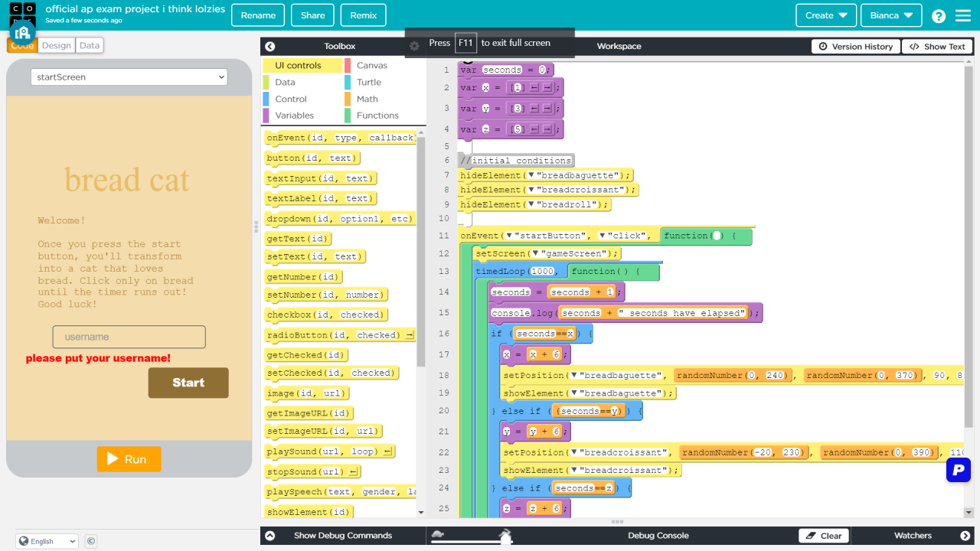Toggle workspace to Show Text mode

tap(937, 47)
